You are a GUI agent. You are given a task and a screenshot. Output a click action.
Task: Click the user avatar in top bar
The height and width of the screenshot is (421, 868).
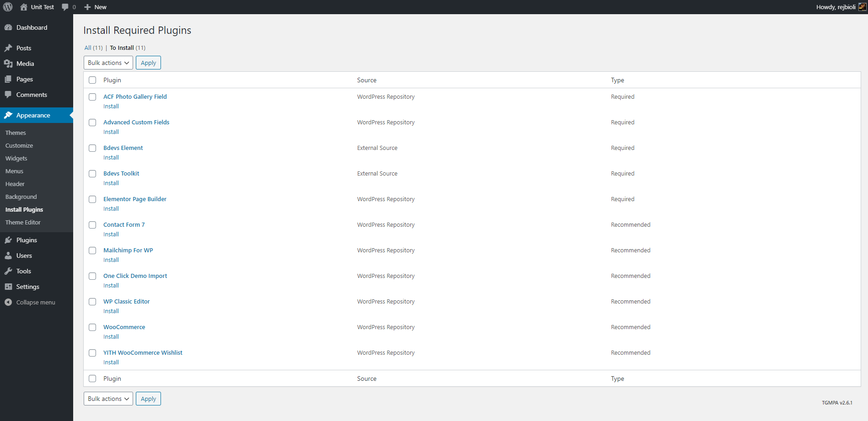[x=862, y=7]
